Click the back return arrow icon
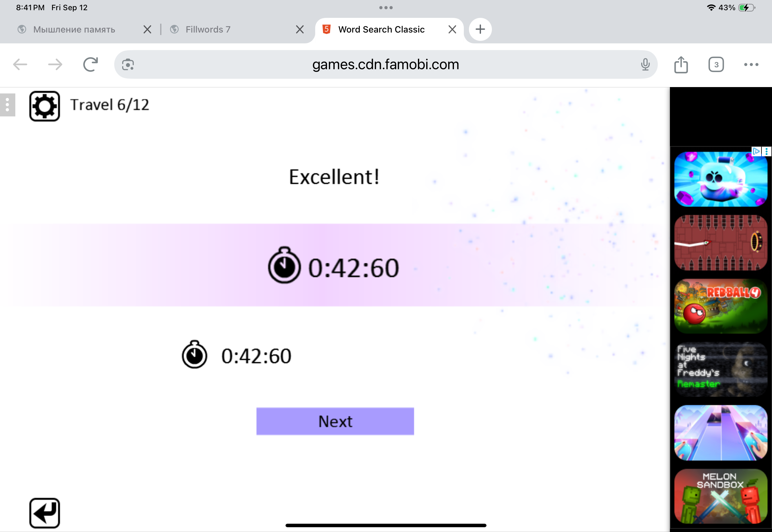This screenshot has width=772, height=532. click(x=44, y=513)
